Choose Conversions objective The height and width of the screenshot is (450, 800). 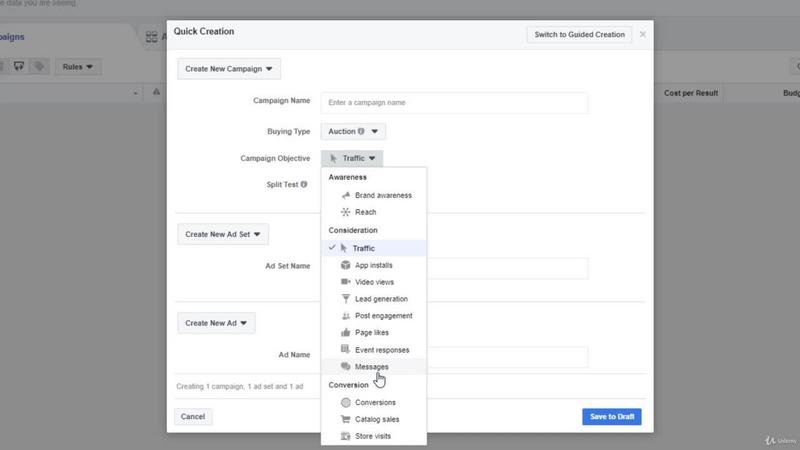(x=374, y=402)
